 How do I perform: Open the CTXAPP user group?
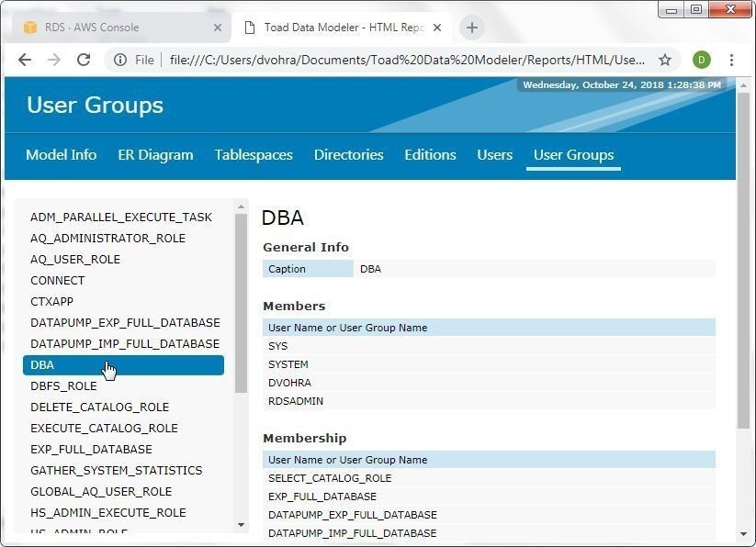51,302
